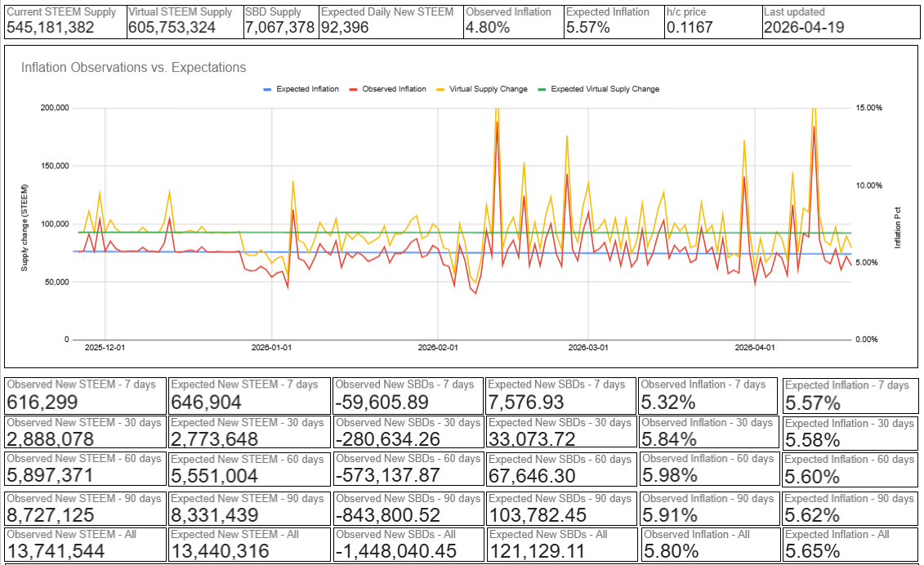The image size is (924, 565).
Task: Click the SBD Supply value 7,067,378
Action: (280, 28)
